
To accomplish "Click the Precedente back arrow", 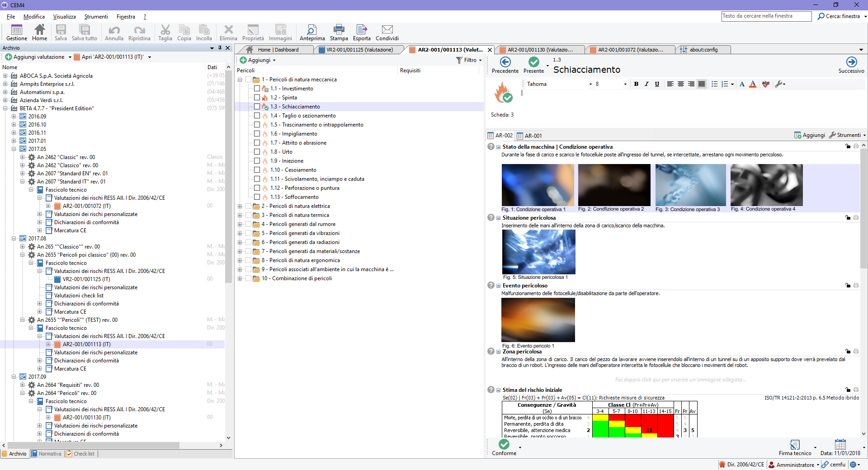I will click(505, 62).
